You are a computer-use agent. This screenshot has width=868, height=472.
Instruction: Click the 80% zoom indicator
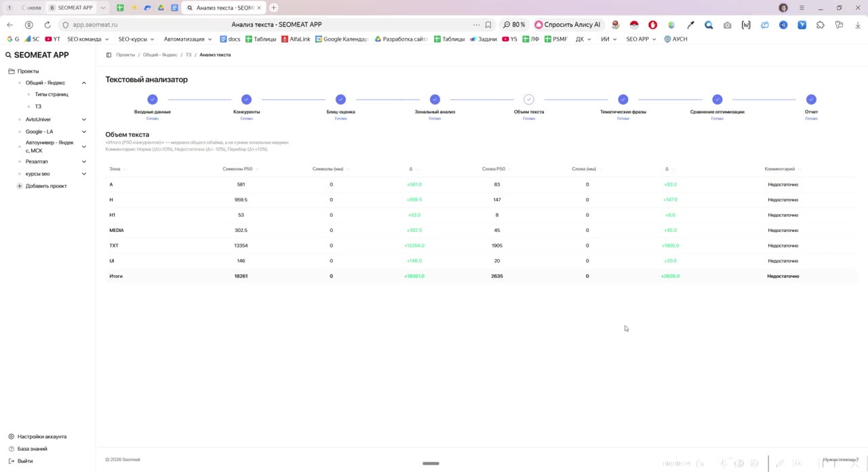[x=514, y=24]
